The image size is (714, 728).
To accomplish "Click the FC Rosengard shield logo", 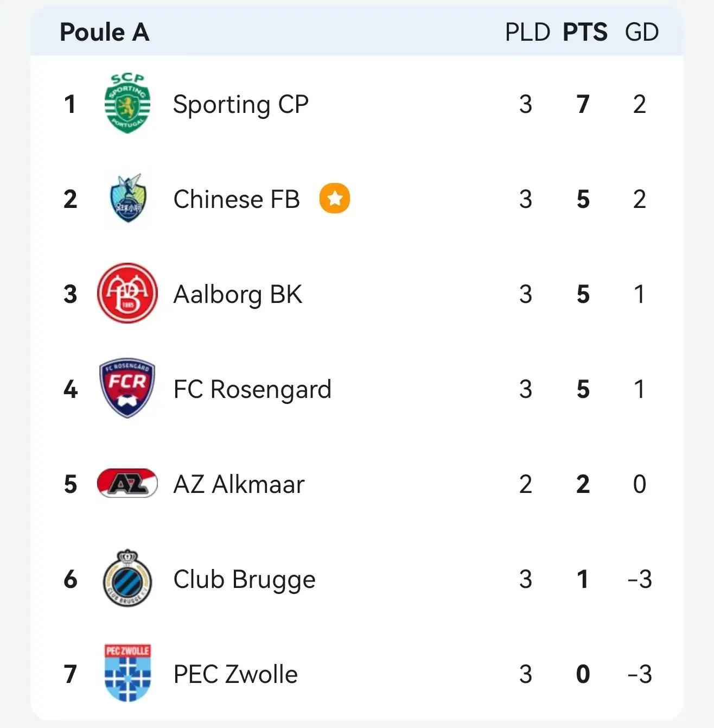I will (127, 388).
